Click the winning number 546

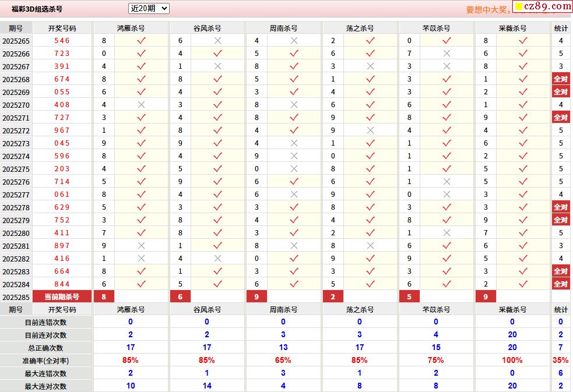[x=62, y=41]
